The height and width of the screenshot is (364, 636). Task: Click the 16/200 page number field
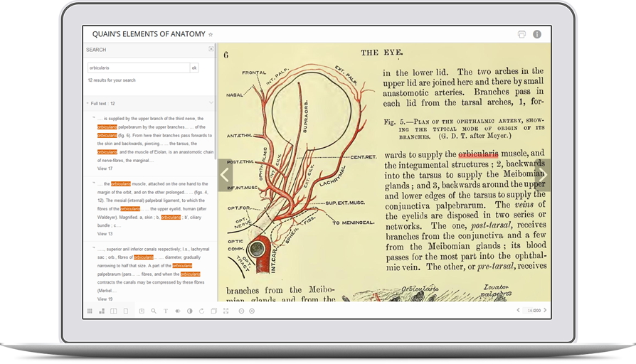coord(534,311)
